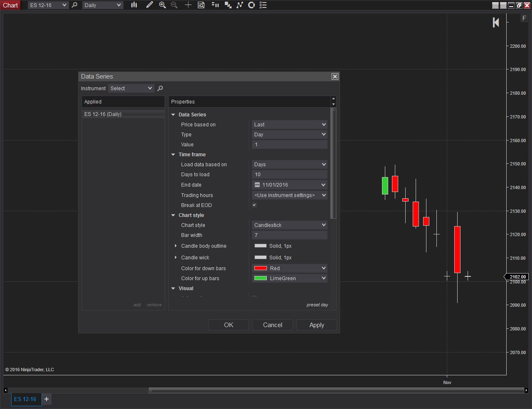The image size is (532, 409).
Task: Click the return-to-latest-bar arrow on chart
Action: [496, 22]
